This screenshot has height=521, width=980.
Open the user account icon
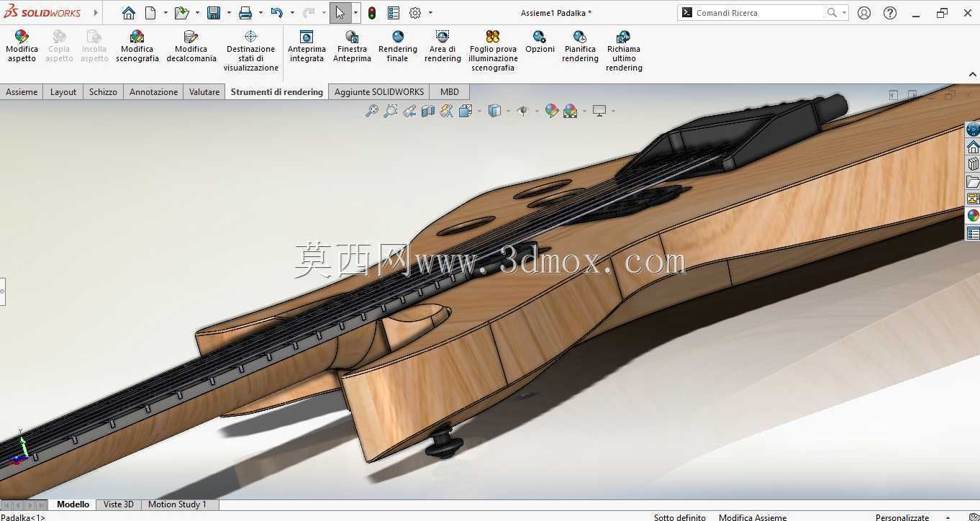tap(864, 13)
